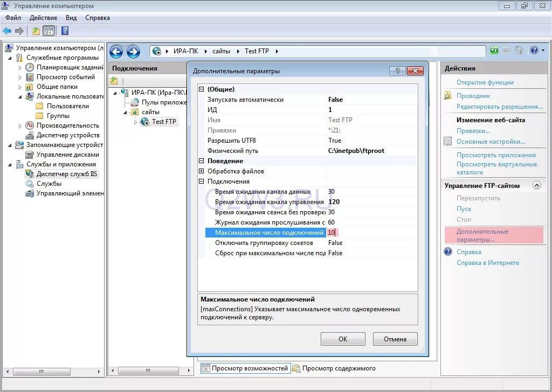
Task: Click the Пуск FTP site link
Action: 464,209
